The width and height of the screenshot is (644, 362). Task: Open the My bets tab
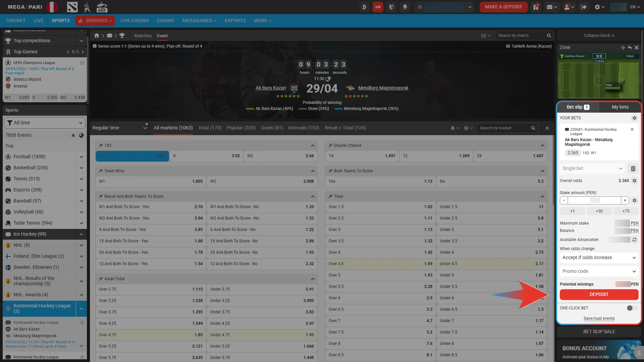click(620, 107)
